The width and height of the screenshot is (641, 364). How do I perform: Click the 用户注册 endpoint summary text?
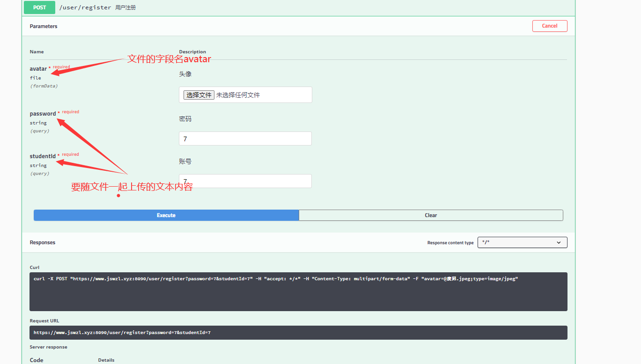click(125, 7)
